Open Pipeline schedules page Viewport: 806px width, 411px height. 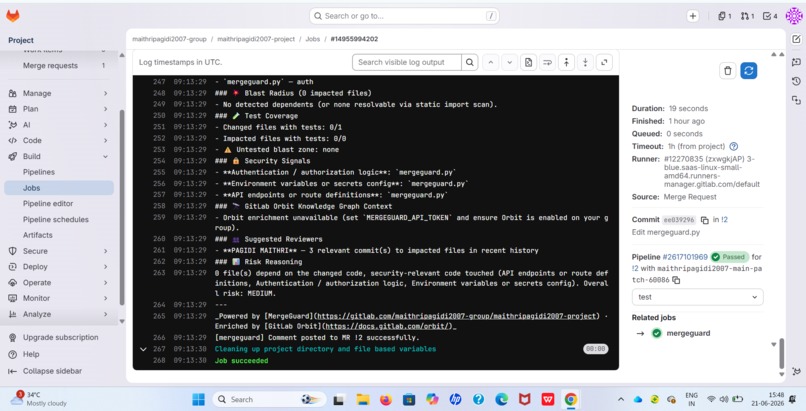pyautogui.click(x=58, y=219)
